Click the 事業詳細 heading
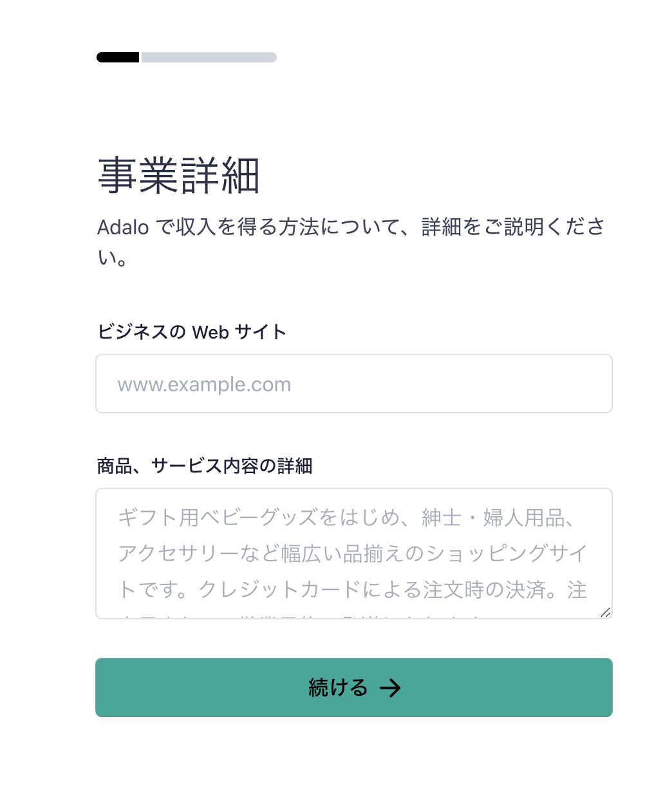The height and width of the screenshot is (793, 672). [x=179, y=175]
